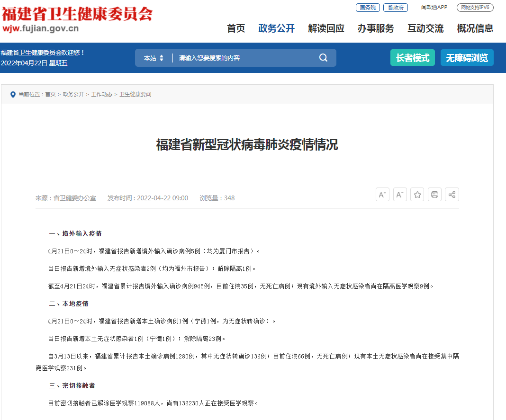Share the article with the share icon
The height and width of the screenshot is (420, 506).
pos(452,194)
